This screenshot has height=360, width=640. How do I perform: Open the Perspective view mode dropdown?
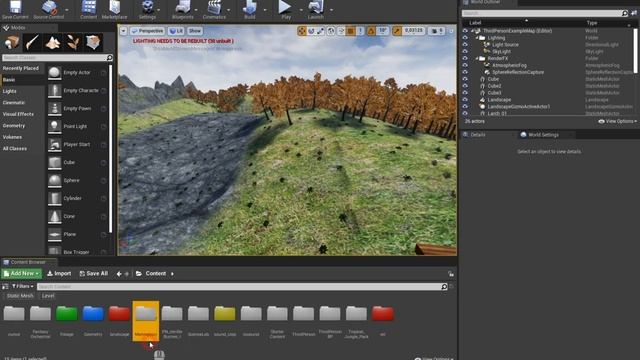pyautogui.click(x=147, y=31)
